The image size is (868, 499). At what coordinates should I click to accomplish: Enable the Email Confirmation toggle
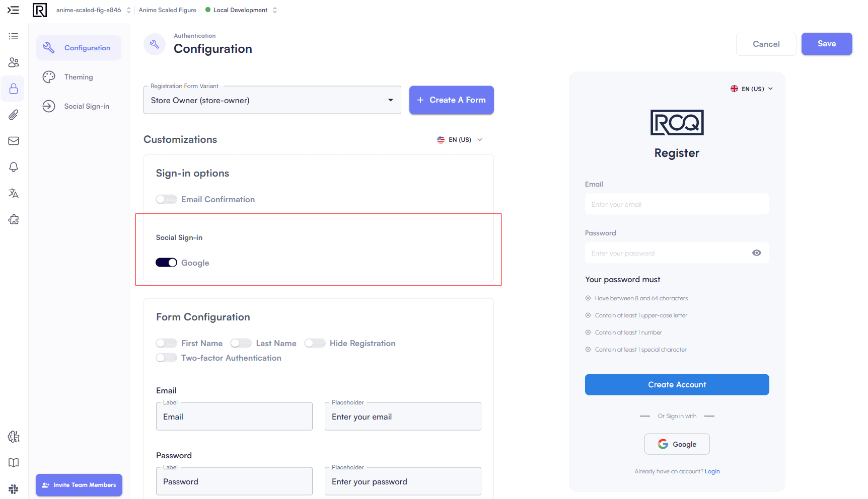(166, 199)
